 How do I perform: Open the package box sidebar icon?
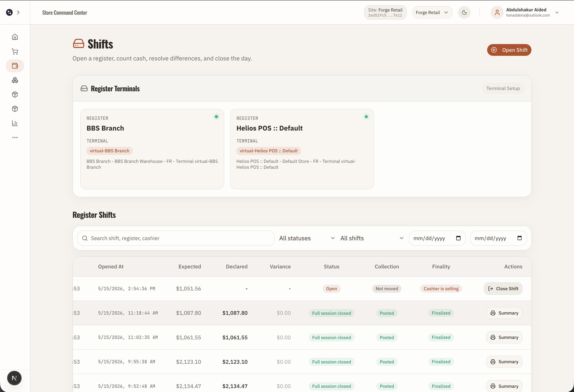point(15,94)
